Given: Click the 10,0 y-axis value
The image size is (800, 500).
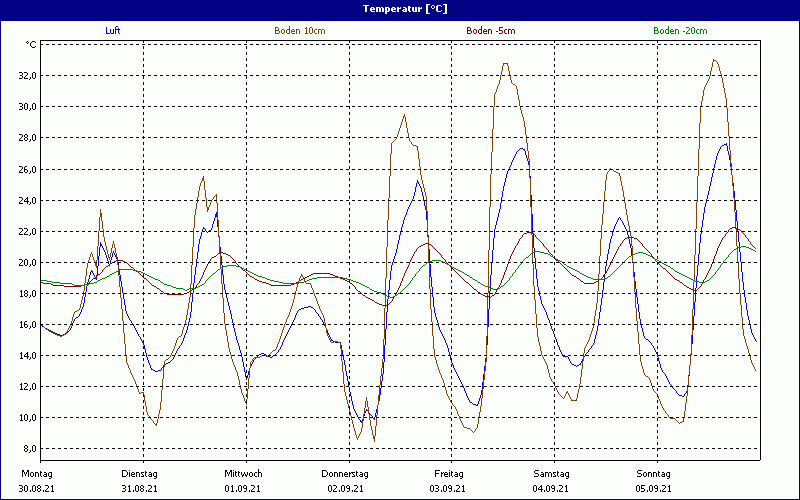Looking at the screenshot, I should [x=26, y=418].
